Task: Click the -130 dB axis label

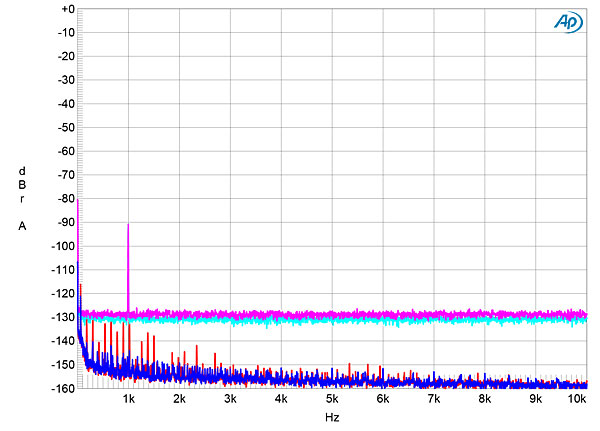Action: click(63, 317)
